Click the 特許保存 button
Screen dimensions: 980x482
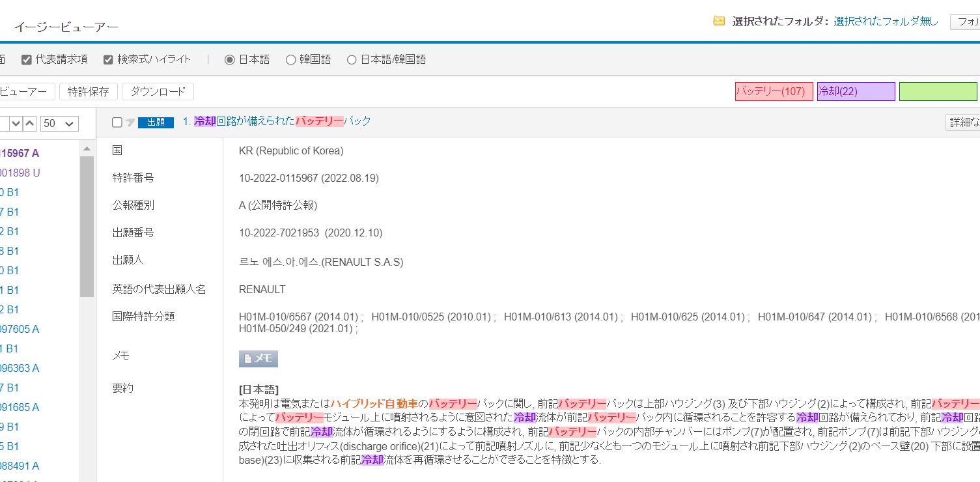[x=89, y=92]
